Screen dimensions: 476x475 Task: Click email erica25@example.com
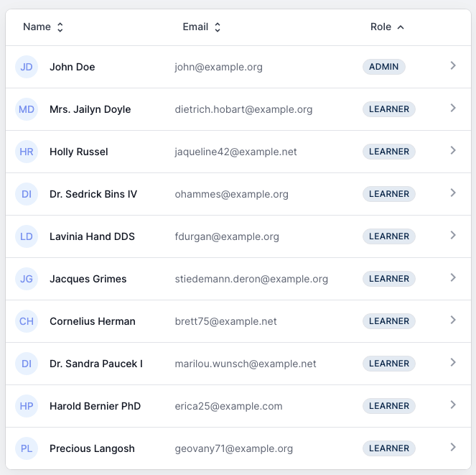[x=228, y=406]
